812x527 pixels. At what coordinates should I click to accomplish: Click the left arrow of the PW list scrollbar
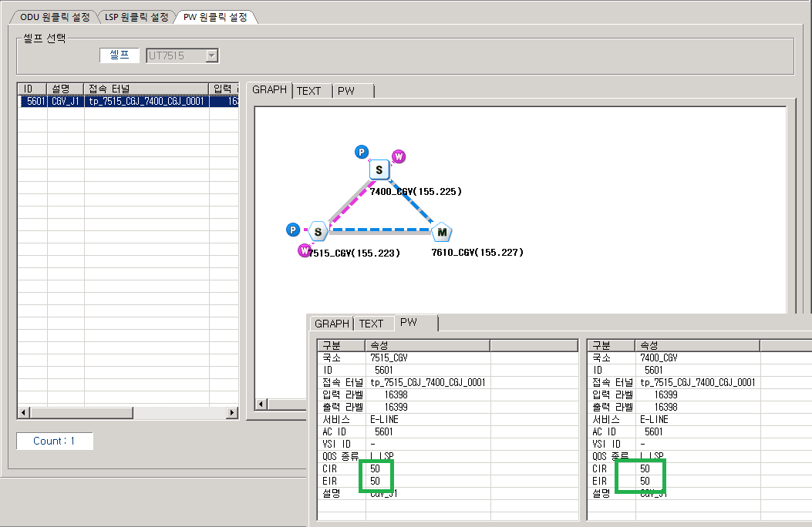click(x=23, y=413)
